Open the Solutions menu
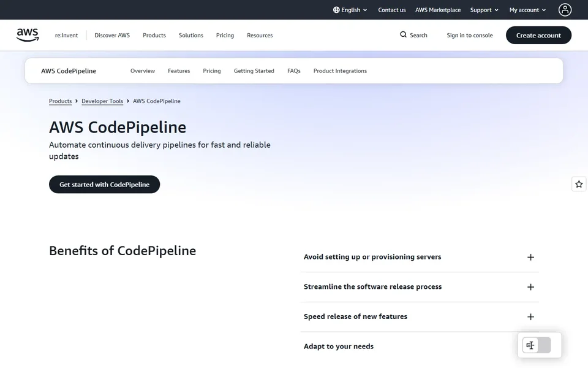Viewport: 588px width, 368px height. tap(191, 36)
